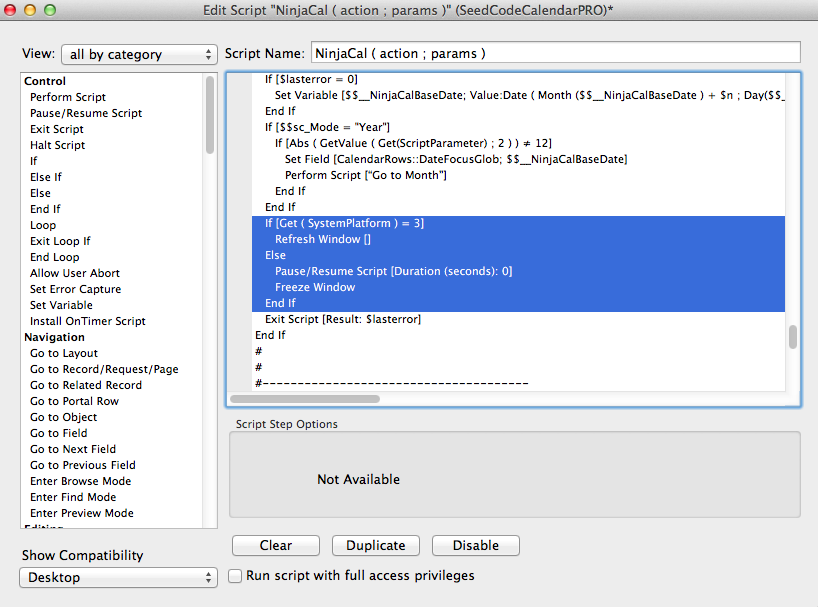
Task: Select the Go to Next Field step
Action: click(73, 449)
